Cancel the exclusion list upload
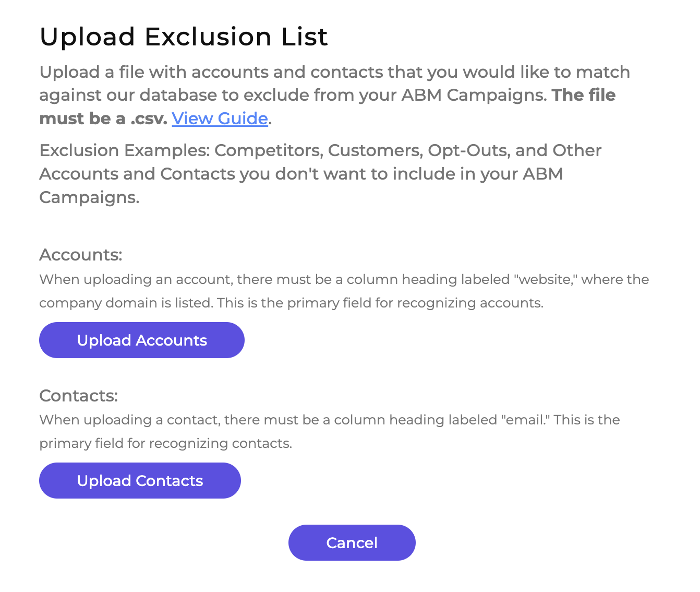The height and width of the screenshot is (592, 700). point(352,543)
